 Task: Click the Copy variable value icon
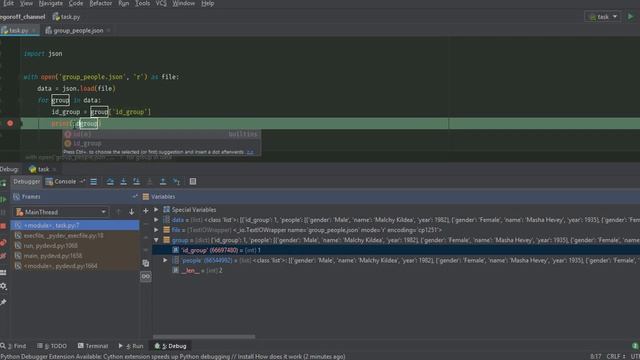[x=146, y=263]
